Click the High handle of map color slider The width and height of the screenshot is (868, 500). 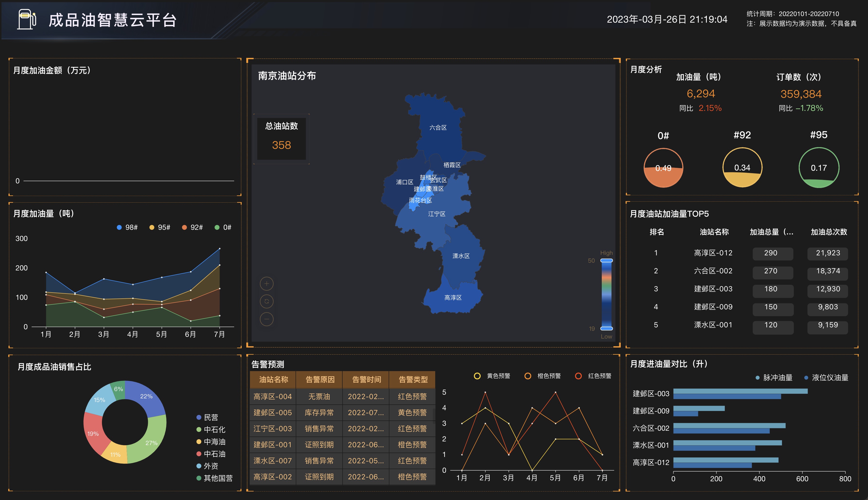(x=606, y=261)
